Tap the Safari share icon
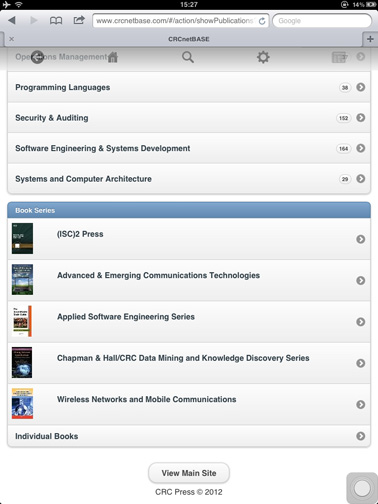The width and height of the screenshot is (378, 504). [x=79, y=20]
